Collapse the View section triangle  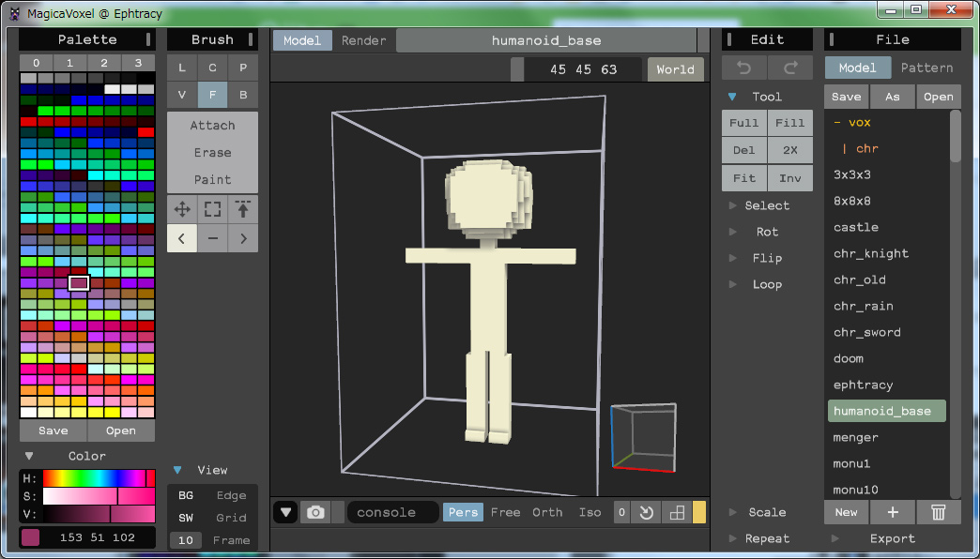[177, 470]
